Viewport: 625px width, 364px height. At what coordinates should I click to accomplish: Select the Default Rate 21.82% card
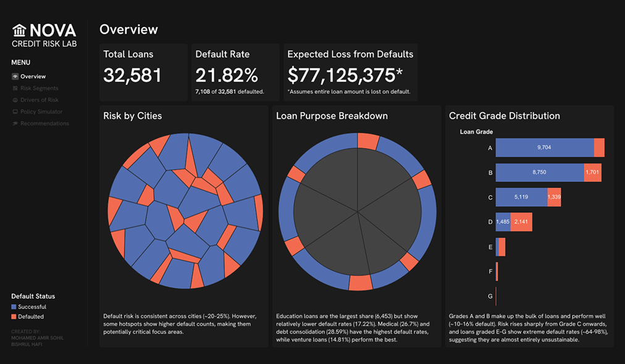234,72
